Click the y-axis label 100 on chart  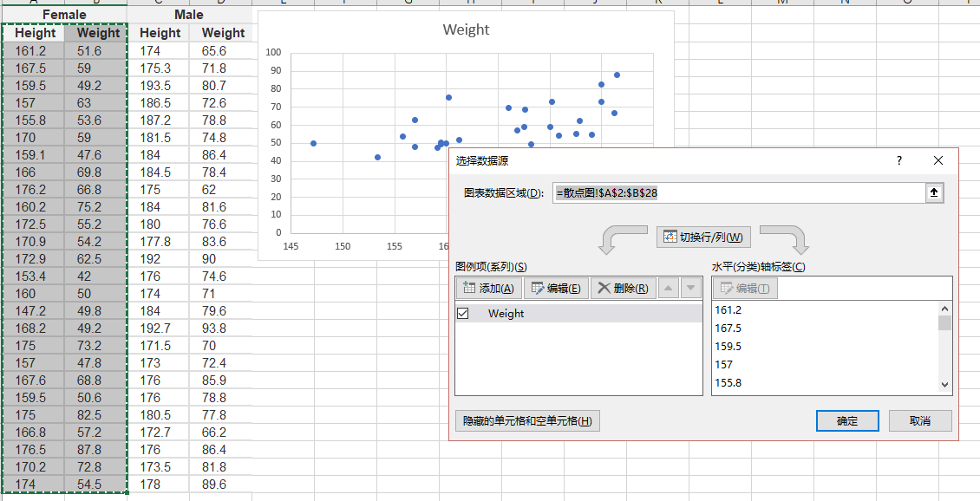coord(273,53)
